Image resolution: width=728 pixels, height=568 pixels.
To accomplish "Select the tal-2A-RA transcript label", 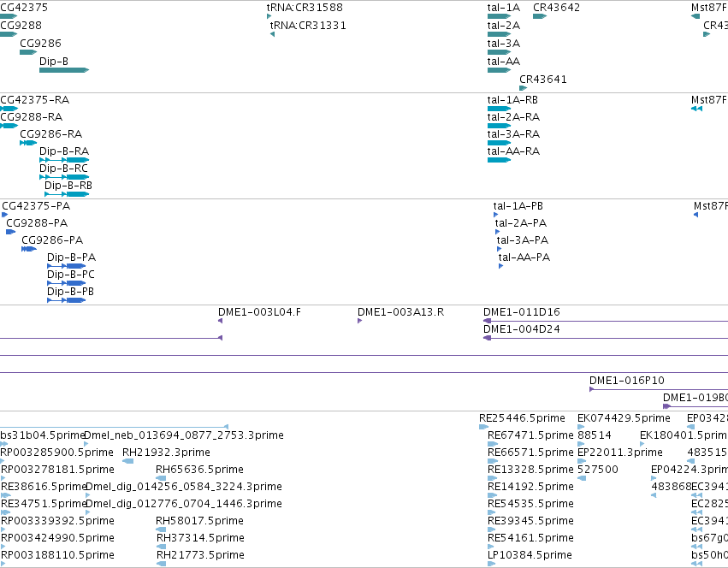I will click(x=513, y=117).
